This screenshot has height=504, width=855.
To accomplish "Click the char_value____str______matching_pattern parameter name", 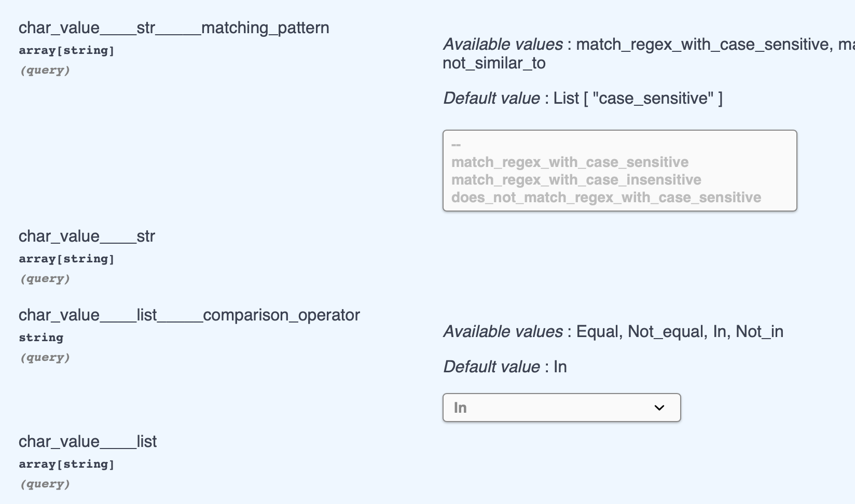I will 174,28.
